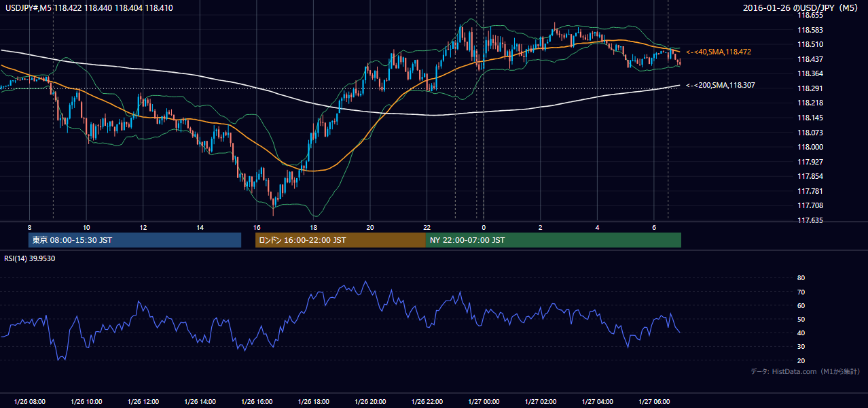Click price axis value 118.510

coord(810,44)
